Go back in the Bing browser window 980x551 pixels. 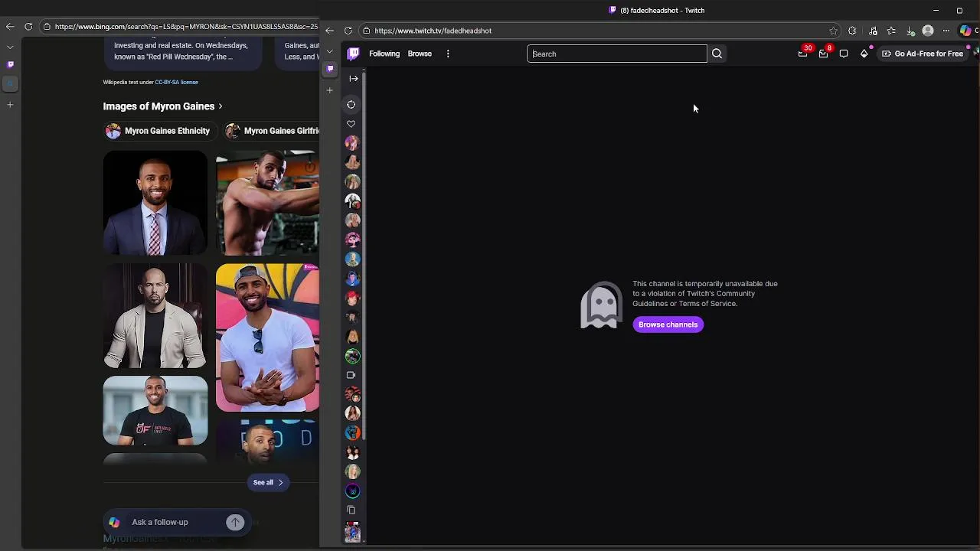(10, 26)
